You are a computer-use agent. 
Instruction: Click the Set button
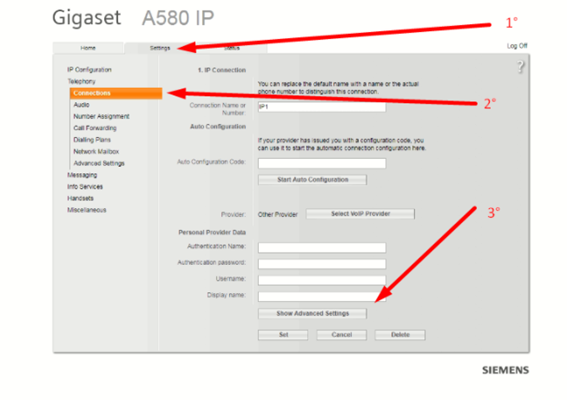(283, 335)
